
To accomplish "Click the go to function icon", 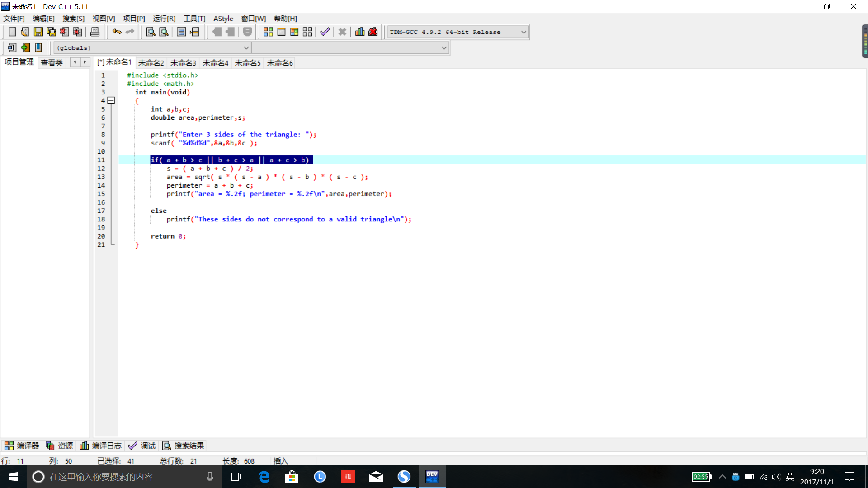I will [x=181, y=32].
